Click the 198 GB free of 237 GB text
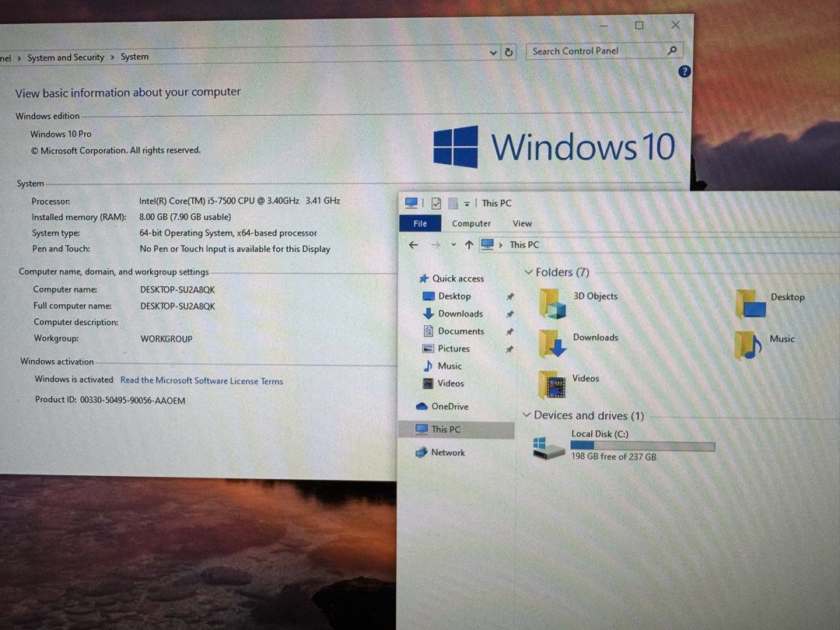This screenshot has height=630, width=840. [x=614, y=457]
